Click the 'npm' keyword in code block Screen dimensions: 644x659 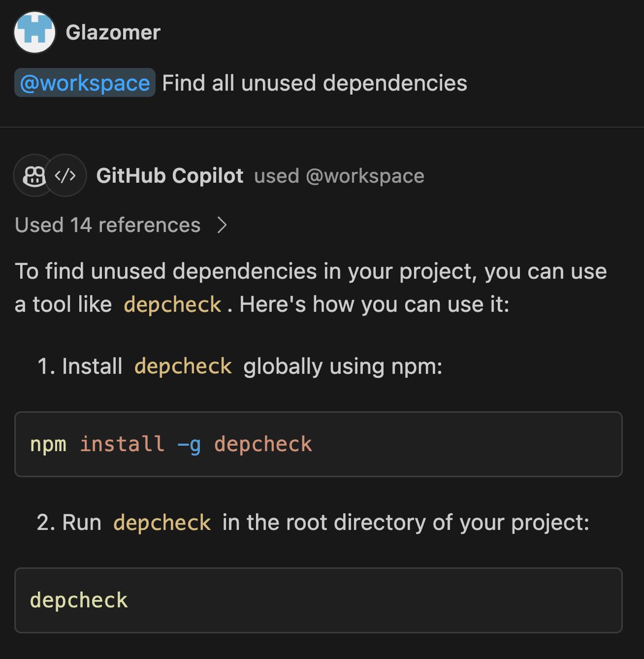tap(48, 444)
